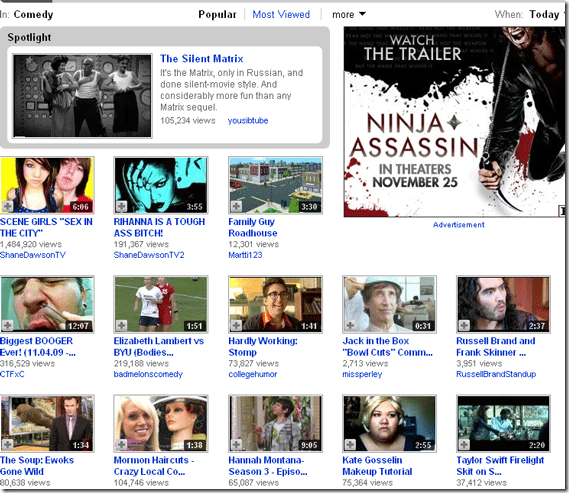
Task: Visit RussellBrandStandup channel link
Action: 496,374
